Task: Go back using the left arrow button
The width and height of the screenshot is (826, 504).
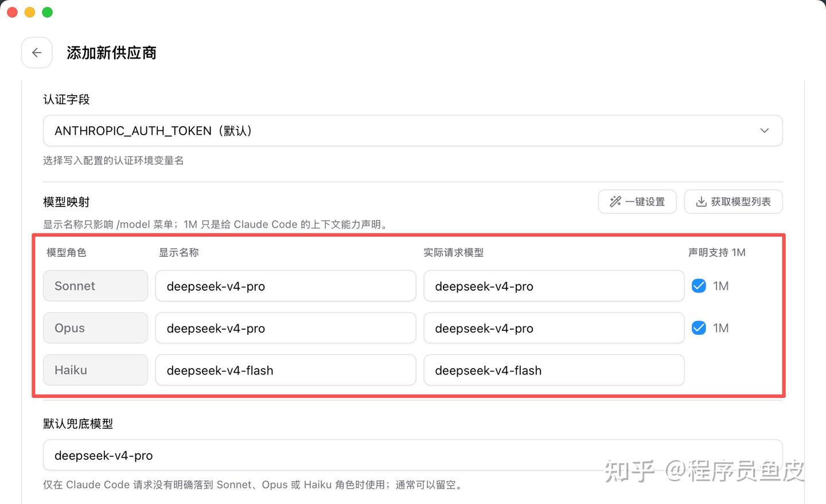Action: point(37,53)
